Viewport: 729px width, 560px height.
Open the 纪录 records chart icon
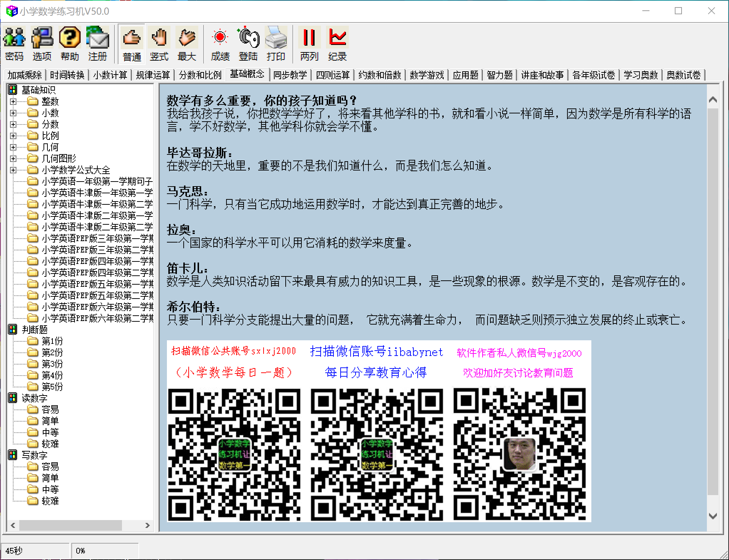point(337,44)
